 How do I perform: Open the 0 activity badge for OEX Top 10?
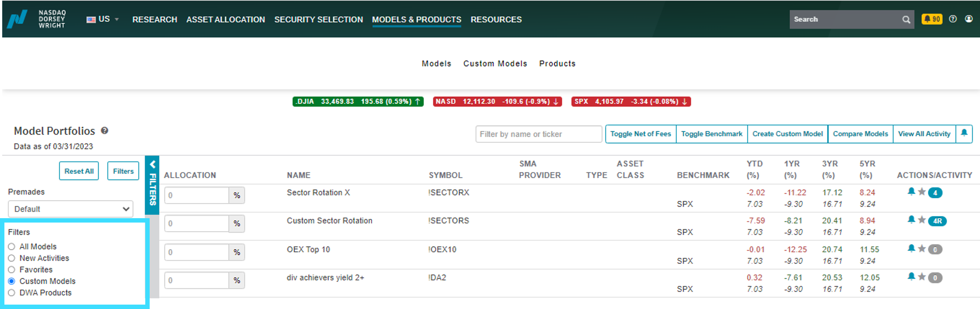click(x=935, y=250)
